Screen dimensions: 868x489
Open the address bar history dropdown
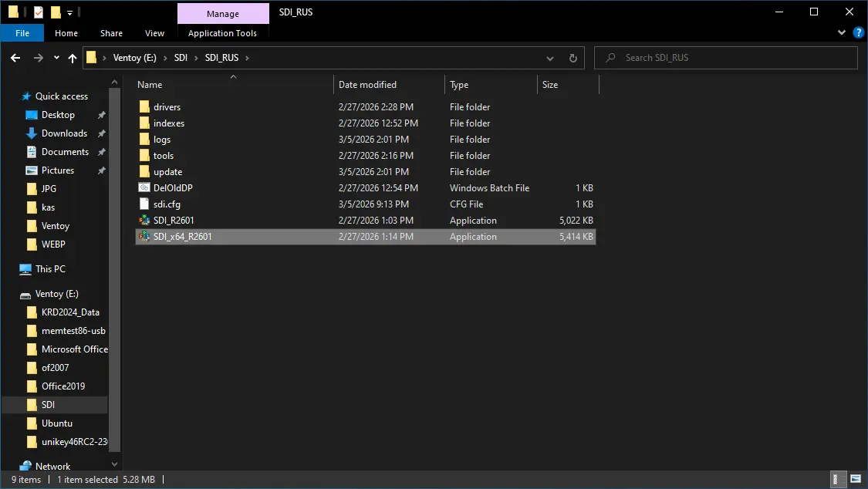[549, 58]
